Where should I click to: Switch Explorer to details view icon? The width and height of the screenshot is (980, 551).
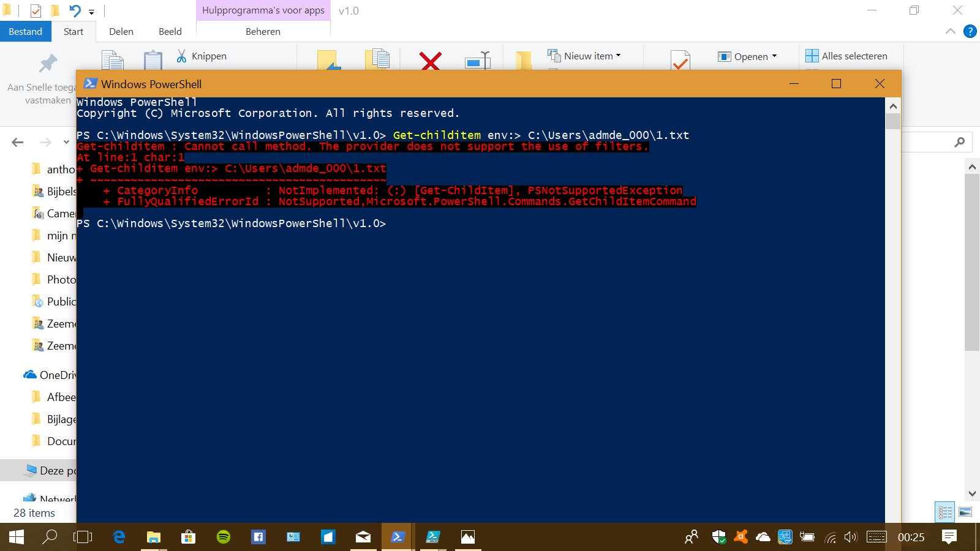coord(945,512)
